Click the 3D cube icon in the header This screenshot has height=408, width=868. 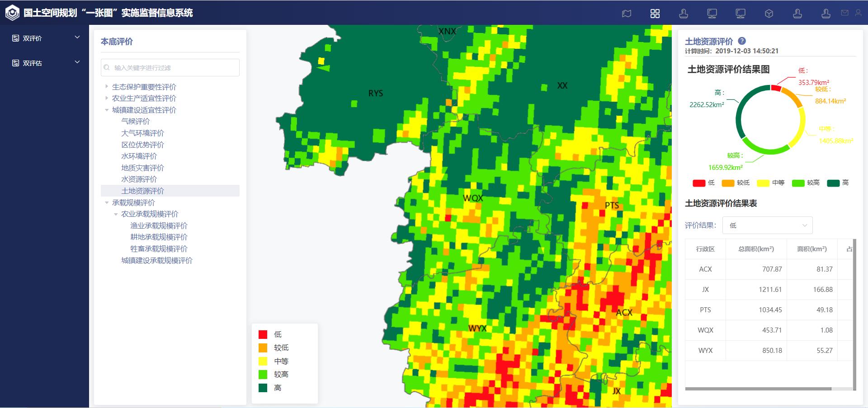[x=769, y=14]
